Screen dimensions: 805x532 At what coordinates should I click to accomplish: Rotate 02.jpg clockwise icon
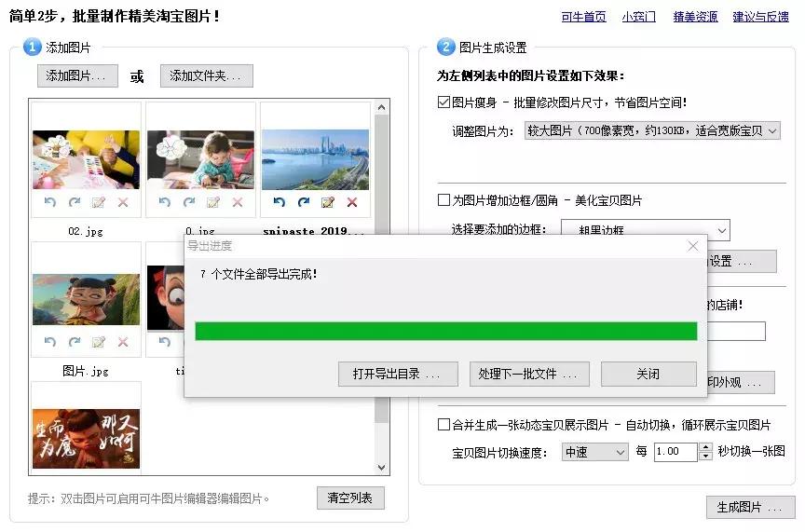pyautogui.click(x=75, y=202)
